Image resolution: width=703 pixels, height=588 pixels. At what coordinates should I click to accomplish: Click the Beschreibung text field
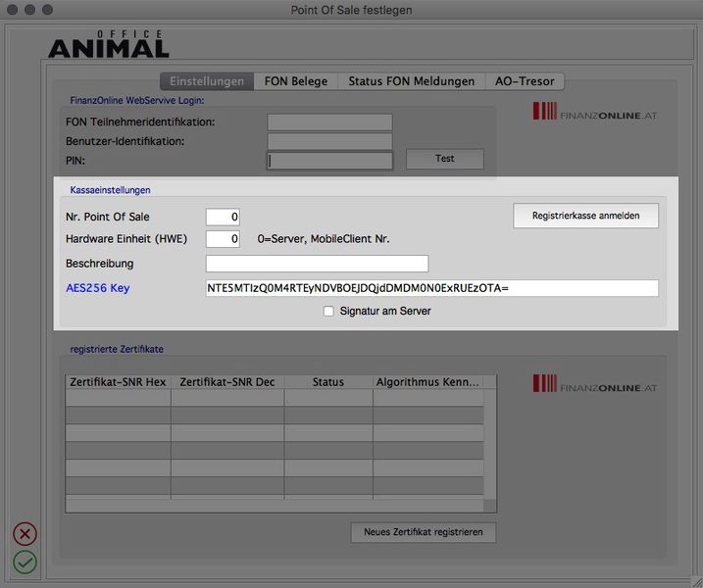[317, 264]
